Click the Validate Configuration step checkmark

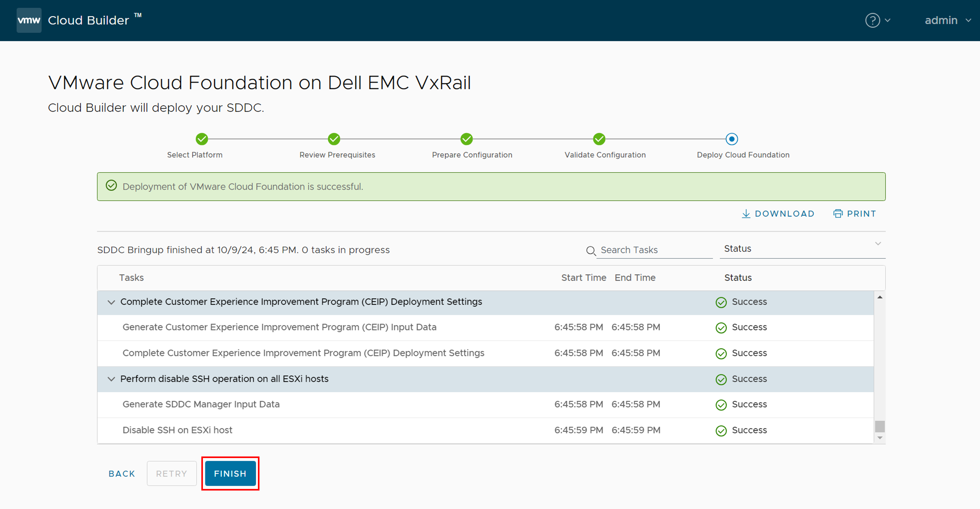point(599,139)
